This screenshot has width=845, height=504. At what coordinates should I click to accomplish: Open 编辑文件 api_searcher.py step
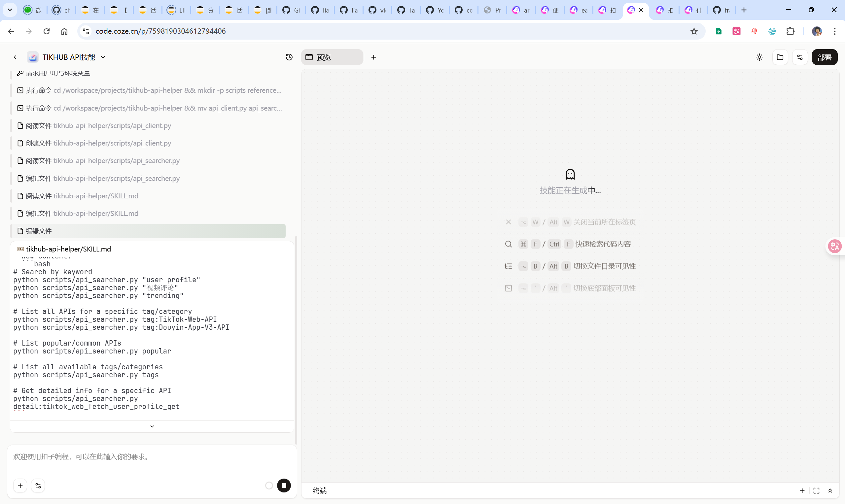tap(148, 178)
